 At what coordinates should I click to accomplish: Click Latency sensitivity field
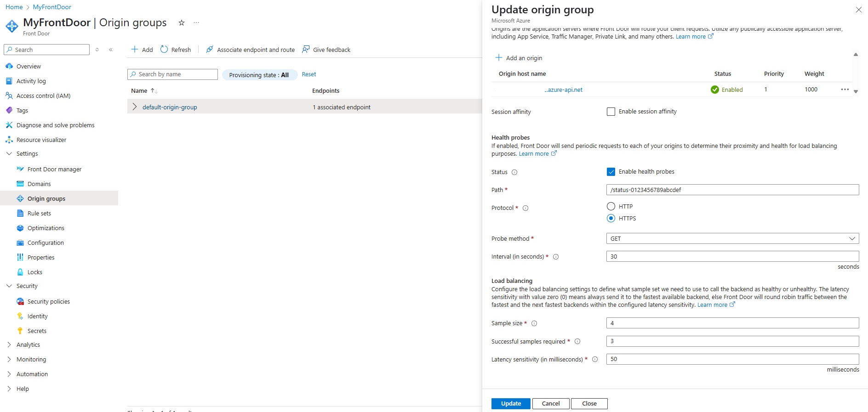click(x=732, y=359)
